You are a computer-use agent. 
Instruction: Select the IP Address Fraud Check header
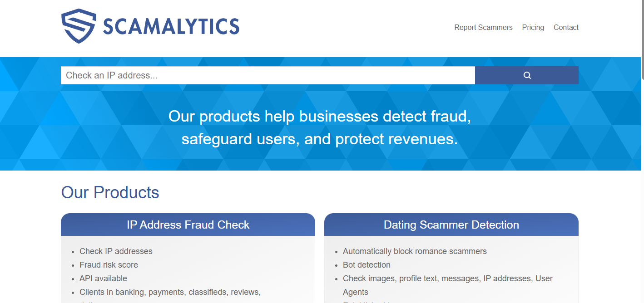coord(188,225)
